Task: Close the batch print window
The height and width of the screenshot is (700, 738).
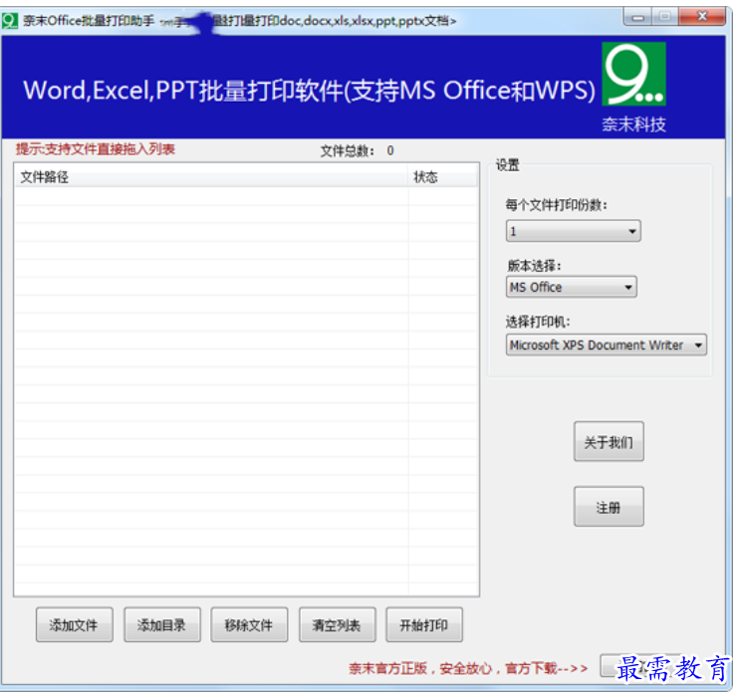Action: click(702, 17)
